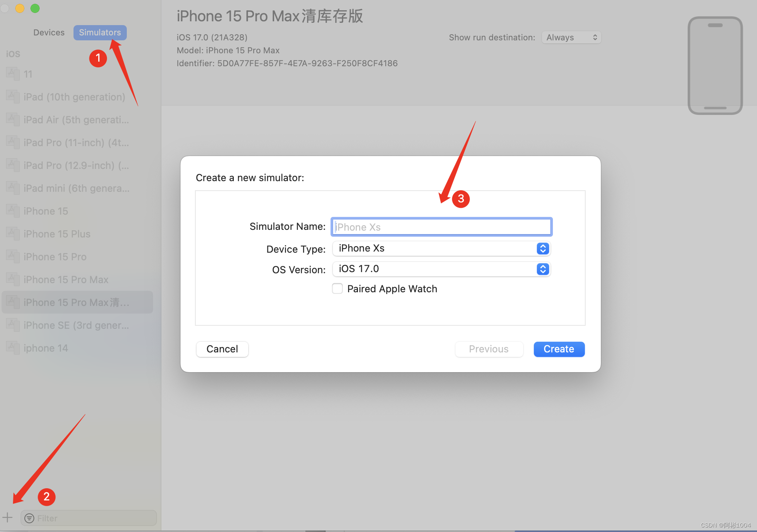Click the iPhone SE simulator icon
This screenshot has width=757, height=532.
pyautogui.click(x=13, y=325)
